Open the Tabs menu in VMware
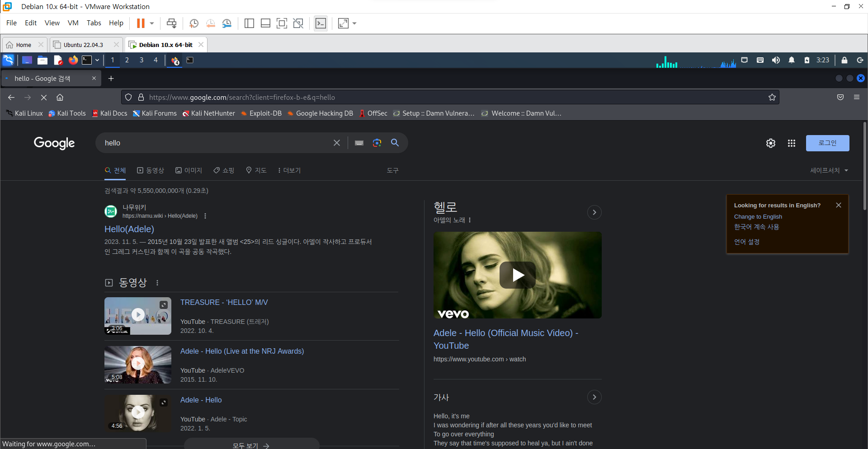Screen dimensions: 868x449 [94, 23]
